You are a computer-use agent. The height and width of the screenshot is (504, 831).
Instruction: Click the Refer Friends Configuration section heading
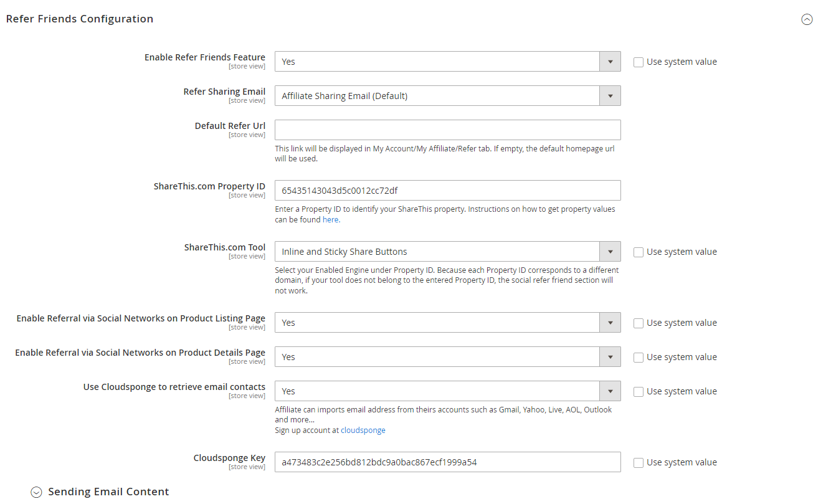(x=80, y=19)
